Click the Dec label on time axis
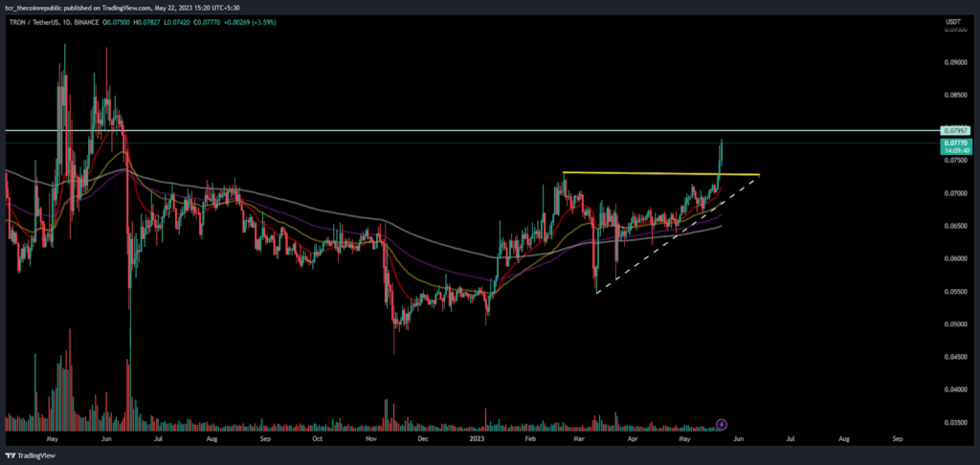 [x=422, y=439]
